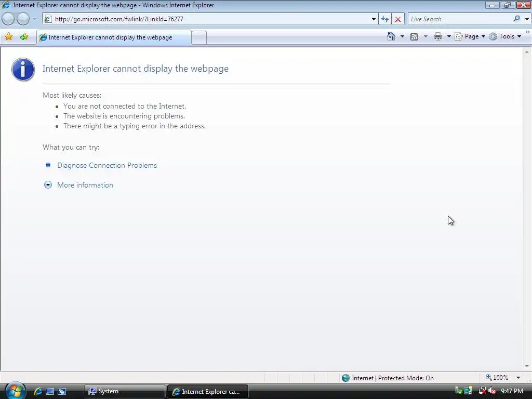Select the 'cannot display the webpage' tab
Viewport: 532px width, 399px height.
click(x=114, y=37)
